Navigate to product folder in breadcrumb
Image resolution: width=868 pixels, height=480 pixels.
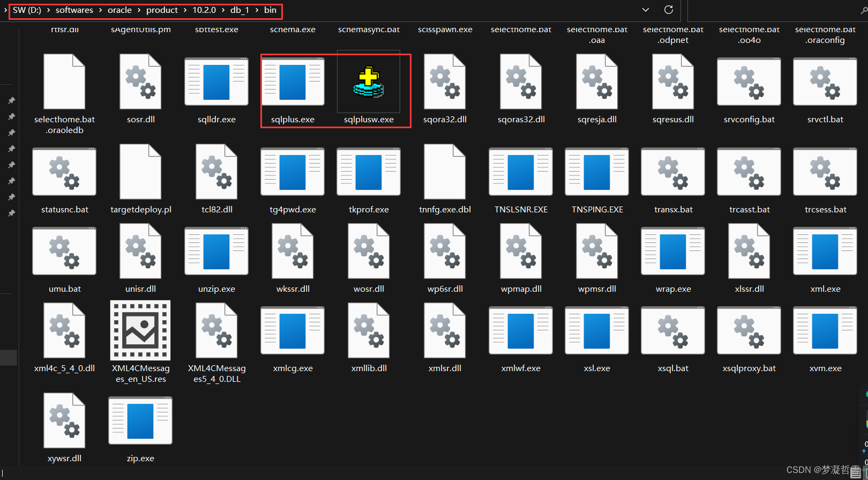point(162,10)
